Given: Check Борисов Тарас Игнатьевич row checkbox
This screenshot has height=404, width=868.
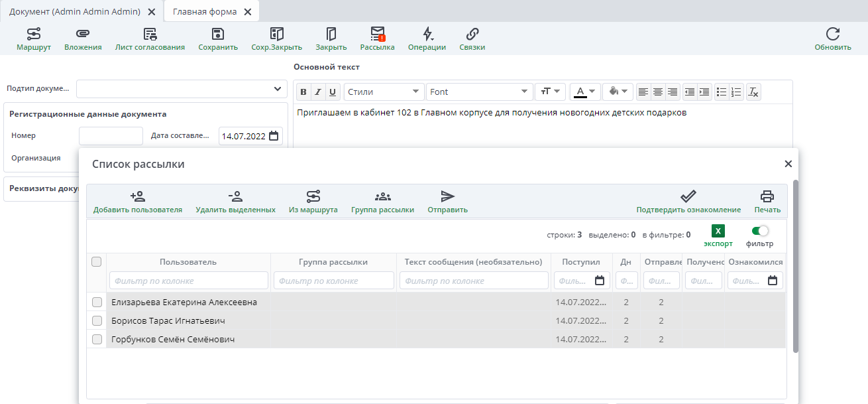Looking at the screenshot, I should click(x=97, y=320).
